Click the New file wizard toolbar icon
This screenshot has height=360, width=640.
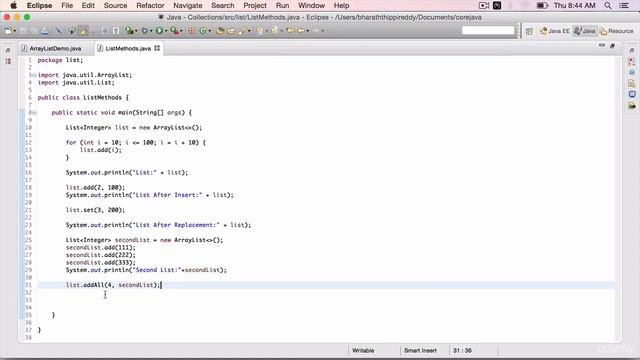tap(7, 31)
